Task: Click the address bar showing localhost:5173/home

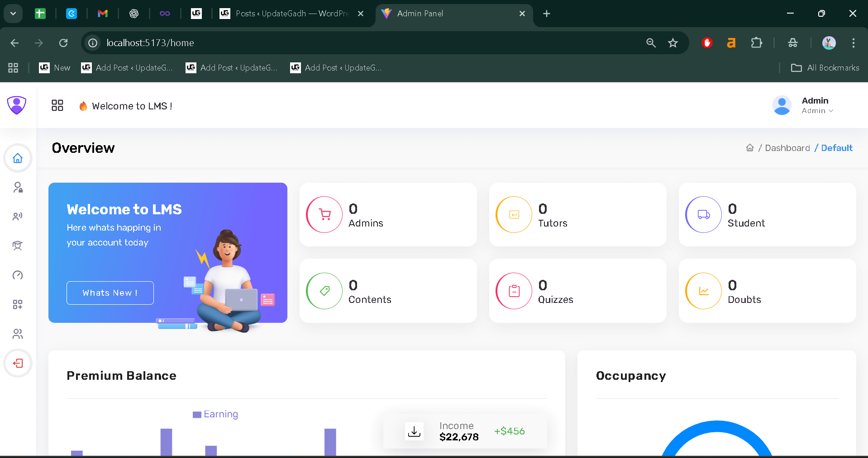Action: point(317,42)
